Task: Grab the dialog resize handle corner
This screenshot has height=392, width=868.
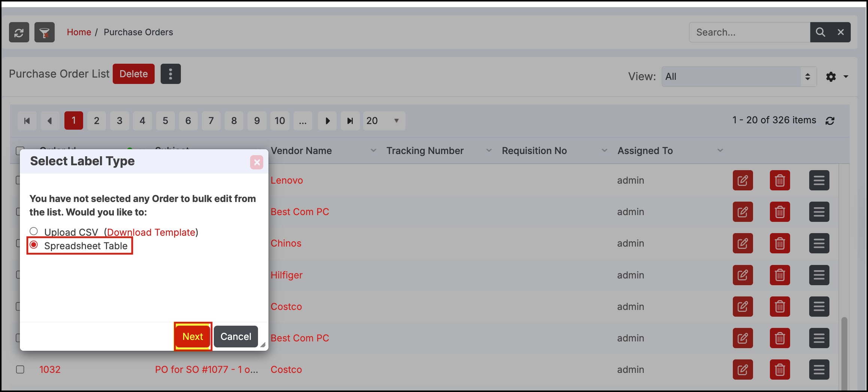Action: [263, 345]
